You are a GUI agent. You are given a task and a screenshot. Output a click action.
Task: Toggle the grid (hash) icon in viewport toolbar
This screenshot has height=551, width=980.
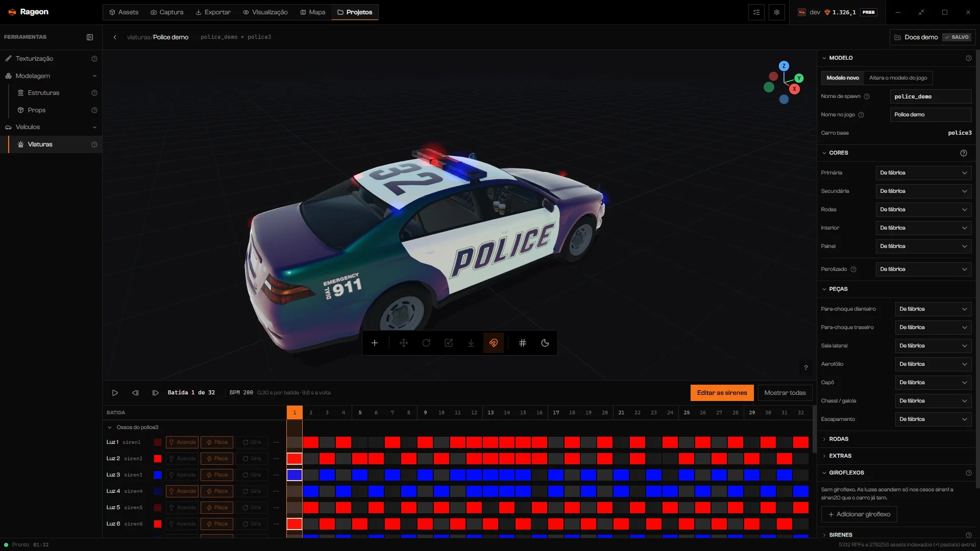point(523,343)
